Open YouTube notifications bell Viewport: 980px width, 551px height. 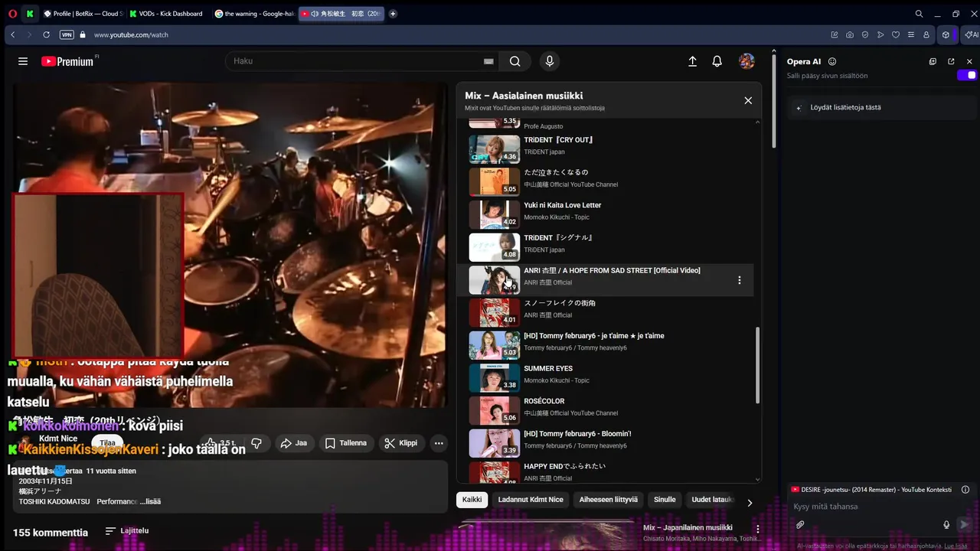coord(717,61)
